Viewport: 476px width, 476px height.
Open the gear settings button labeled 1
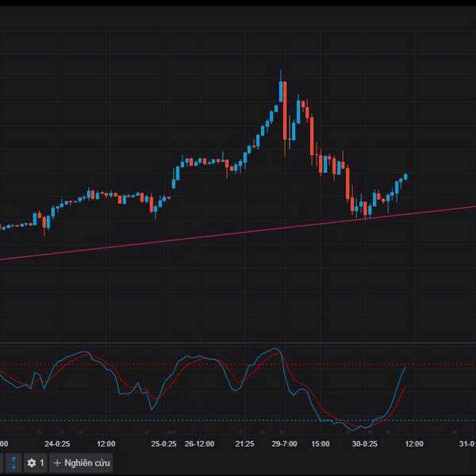click(x=36, y=463)
